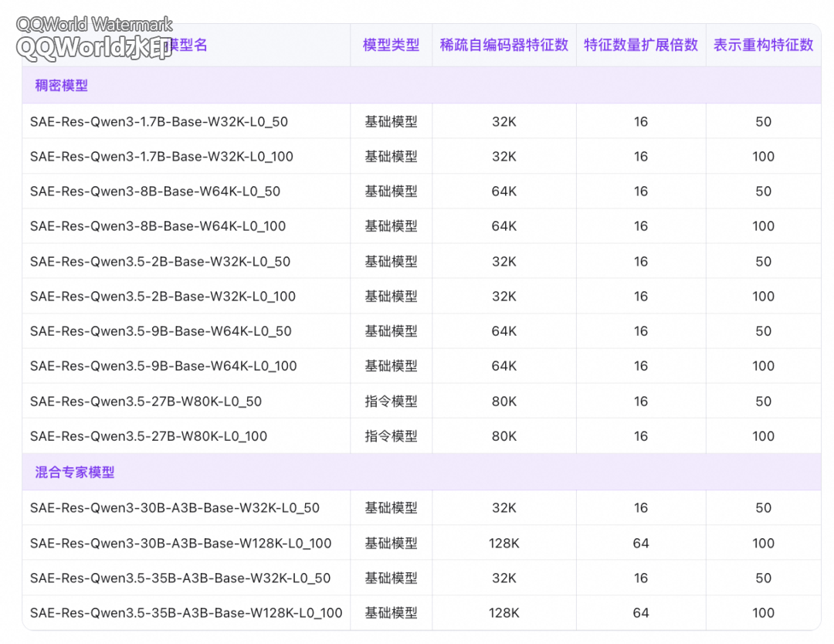Image resolution: width=834 pixels, height=644 pixels.
Task: Click 指令模型 in the Qwen3.5-27B-W80K-L0_50 row
Action: click(391, 402)
